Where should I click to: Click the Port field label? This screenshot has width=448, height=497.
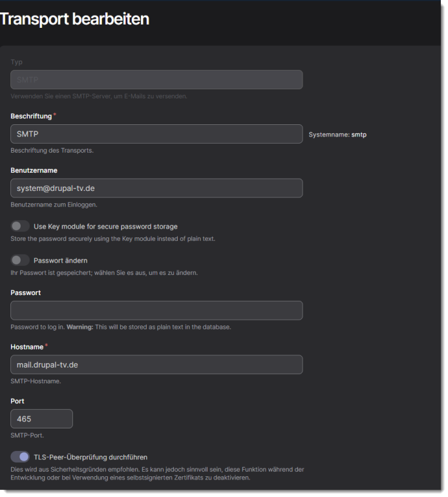click(17, 401)
